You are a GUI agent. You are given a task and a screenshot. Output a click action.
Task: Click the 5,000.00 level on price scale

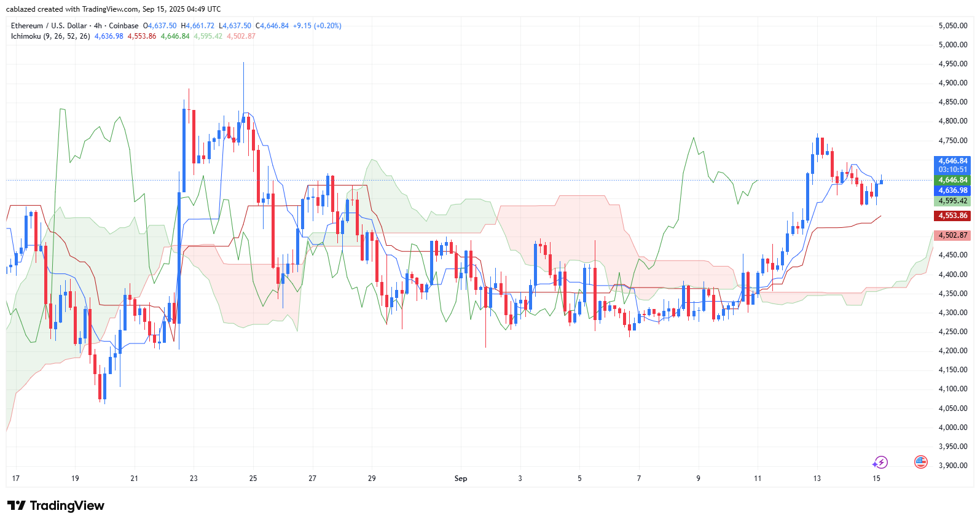(953, 45)
